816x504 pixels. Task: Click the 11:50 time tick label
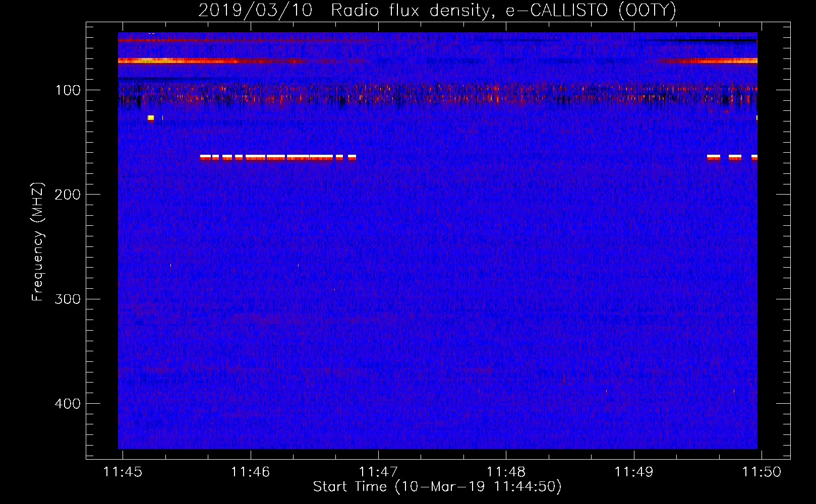[x=762, y=472]
